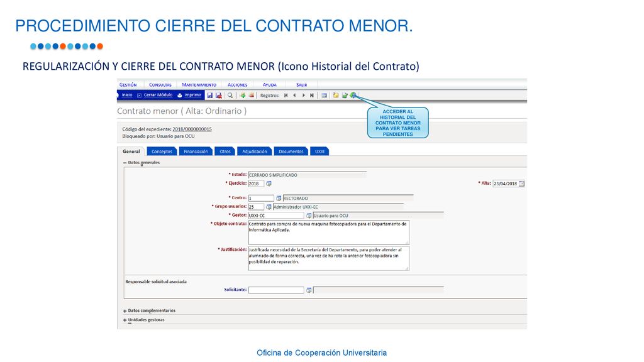Click the Gestor field with UXXI-CC
The height and width of the screenshot is (362, 644).
pyautogui.click(x=276, y=216)
